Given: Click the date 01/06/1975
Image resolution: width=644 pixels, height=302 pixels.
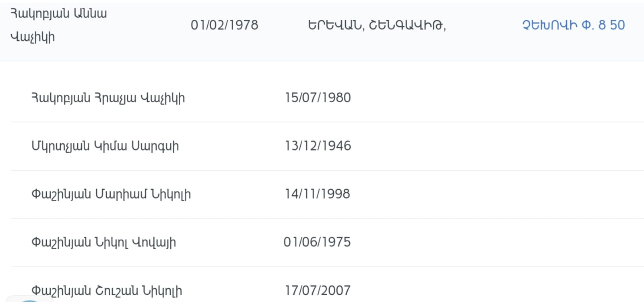Looking at the screenshot, I should pyautogui.click(x=317, y=242).
